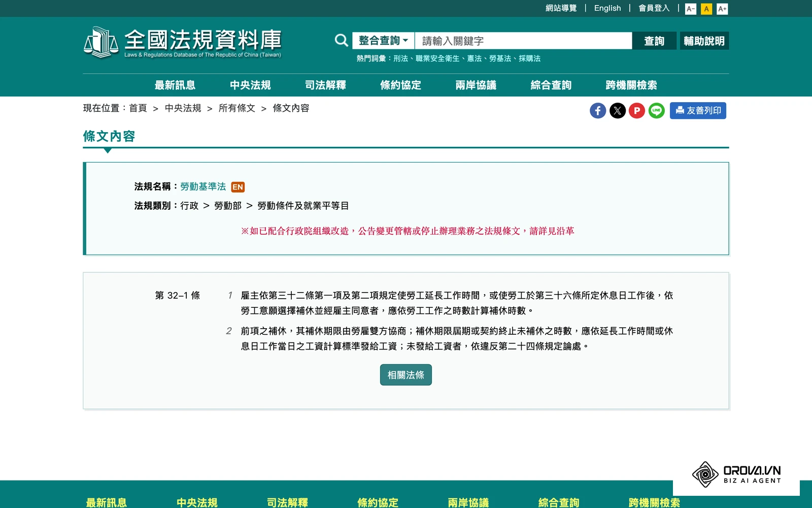This screenshot has width=812, height=508.
Task: Open 最新訊息 in the top navigation
Action: tap(175, 85)
